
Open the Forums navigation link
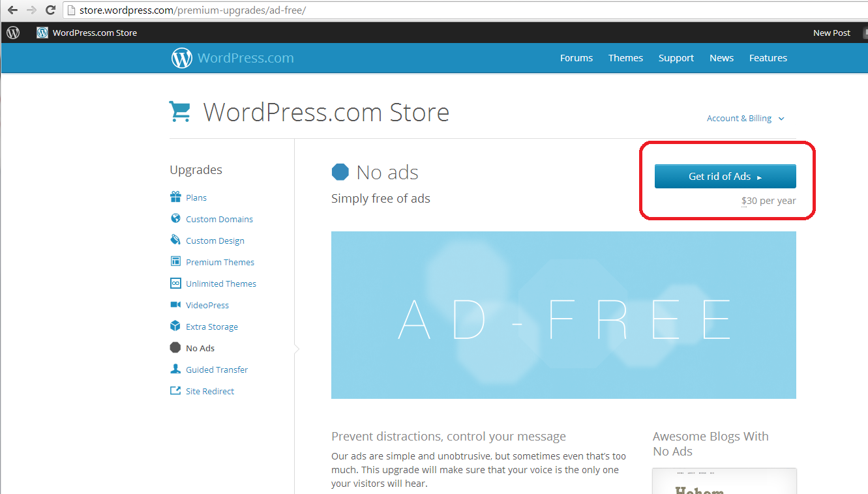(576, 58)
